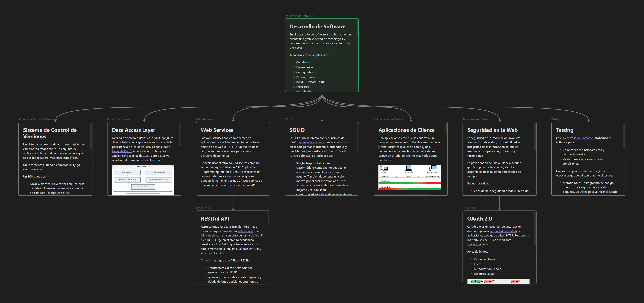Select the small 'Web Services' label above its card
644x303 pixels.
204,120
